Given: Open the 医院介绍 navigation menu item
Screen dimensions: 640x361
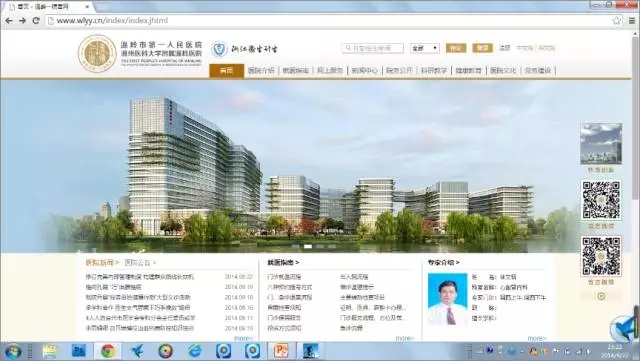Looking at the screenshot, I should click(261, 71).
